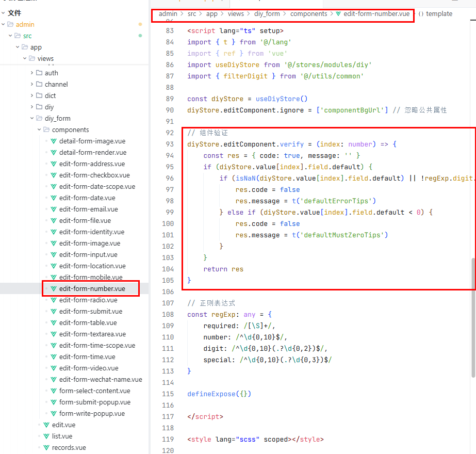Click the Vue icon beside list.vue

[46, 436]
